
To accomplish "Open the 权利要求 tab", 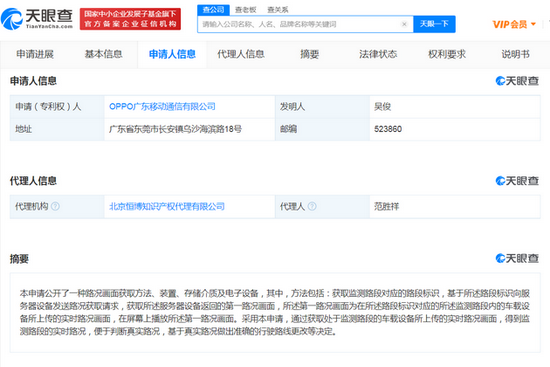I will coord(447,54).
